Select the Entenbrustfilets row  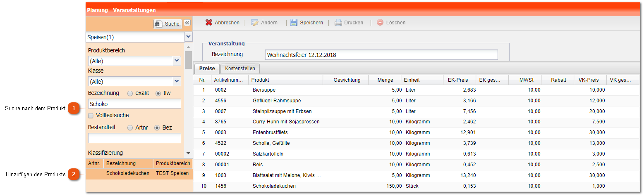[x=417, y=132]
